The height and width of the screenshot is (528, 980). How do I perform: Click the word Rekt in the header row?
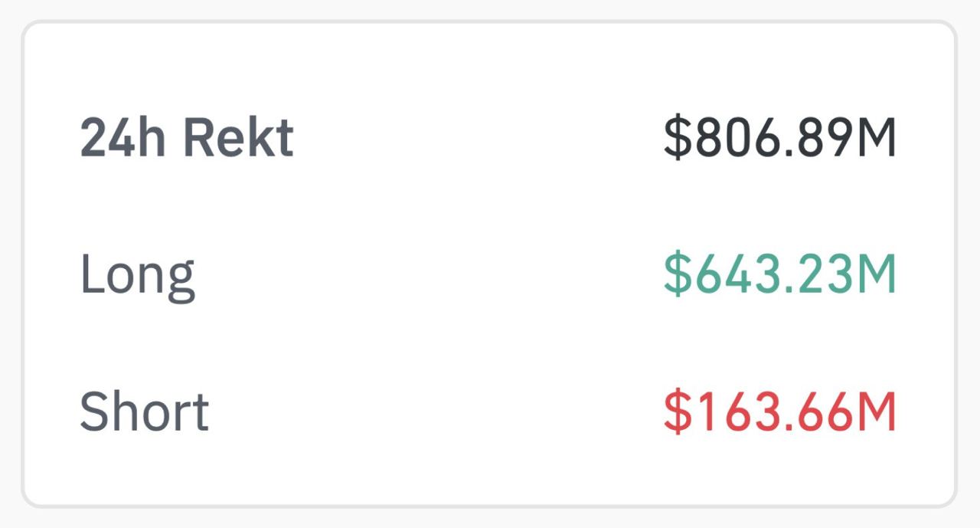[239, 139]
